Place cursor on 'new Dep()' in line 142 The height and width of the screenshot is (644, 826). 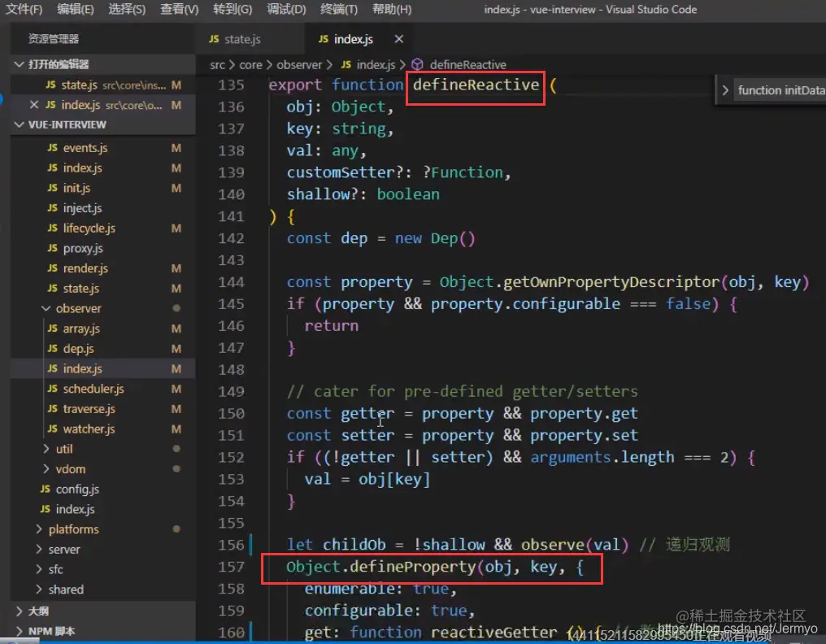pyautogui.click(x=435, y=238)
